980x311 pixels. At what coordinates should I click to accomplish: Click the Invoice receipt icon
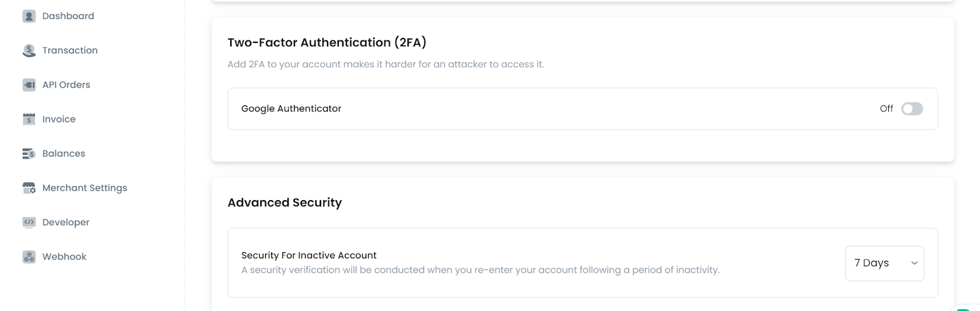click(x=29, y=119)
